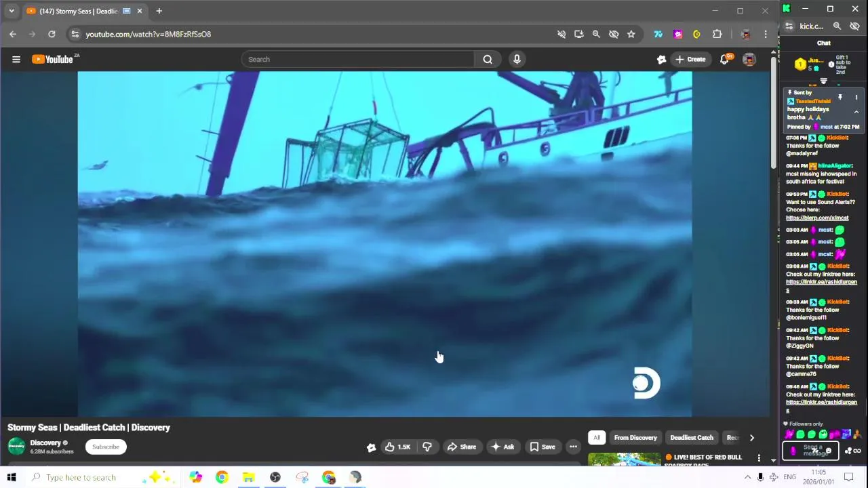This screenshot has width=868, height=488.
Task: Click the YouTube search magnifier button
Action: (488, 60)
